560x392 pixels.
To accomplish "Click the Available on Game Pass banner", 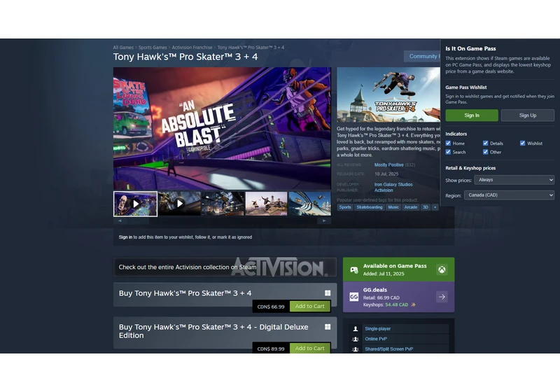I will (398, 269).
